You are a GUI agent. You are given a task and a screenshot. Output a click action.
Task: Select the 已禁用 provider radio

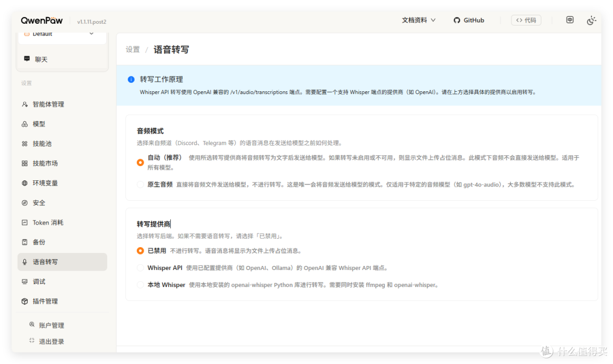140,251
